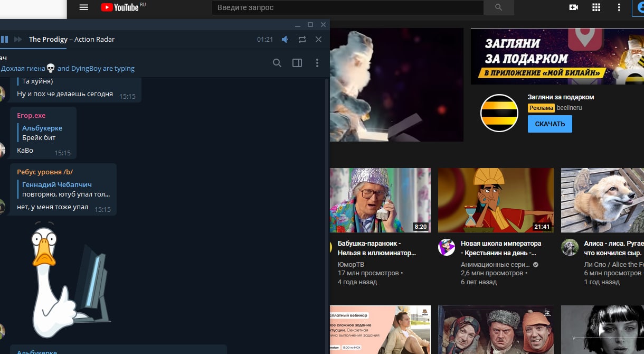Open ЮморТВ channel name
This screenshot has width=644, height=354.
pos(351,264)
